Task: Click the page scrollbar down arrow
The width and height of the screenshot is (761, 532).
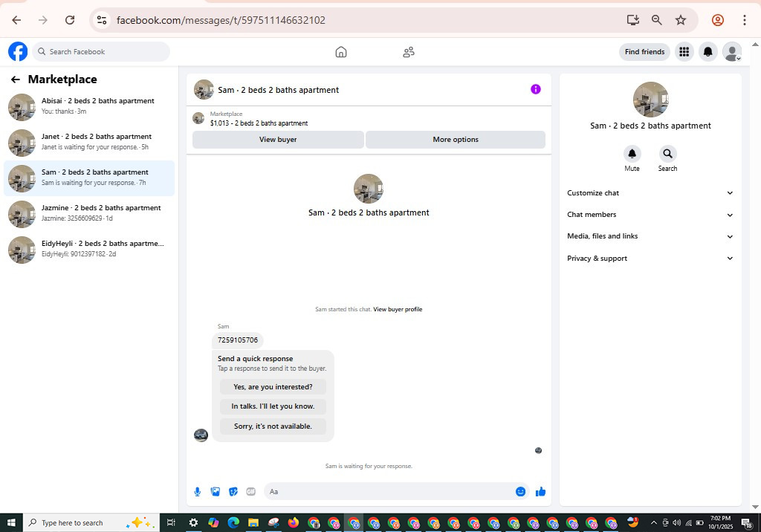Action: coord(755,507)
